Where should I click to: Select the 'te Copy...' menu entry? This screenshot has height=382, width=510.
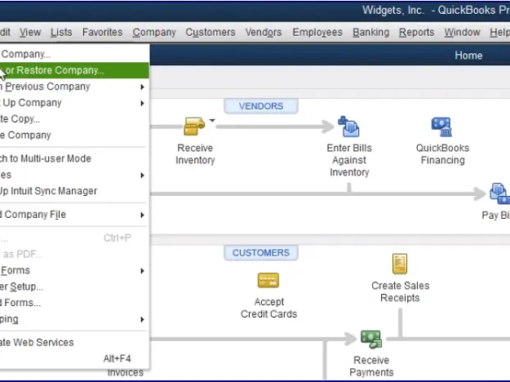pos(74,119)
